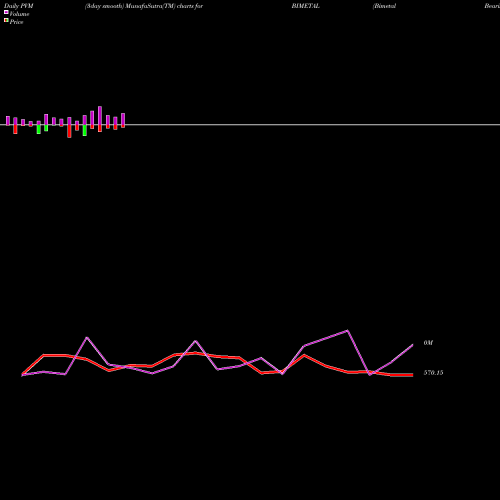This screenshot has width=500, height=500.
Task: Click the '(3day smooth) MunafaSutra(TM) charts for' text
Action: point(144,6)
